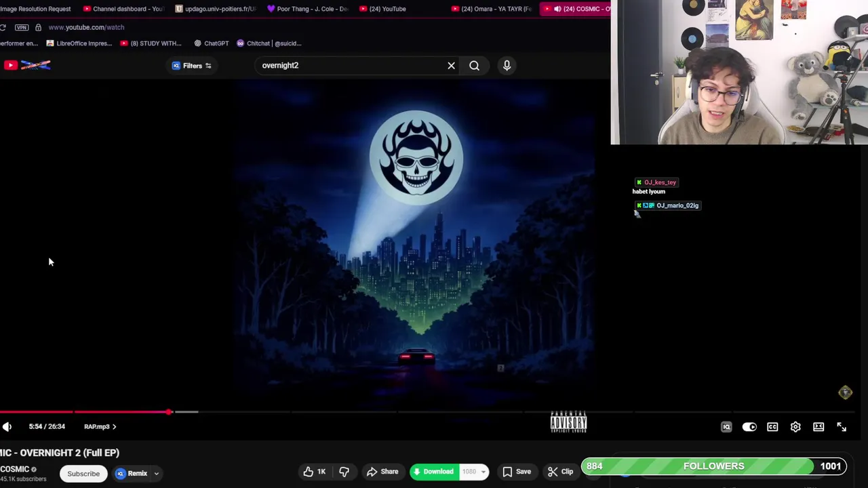Open the Filters button

[192, 66]
